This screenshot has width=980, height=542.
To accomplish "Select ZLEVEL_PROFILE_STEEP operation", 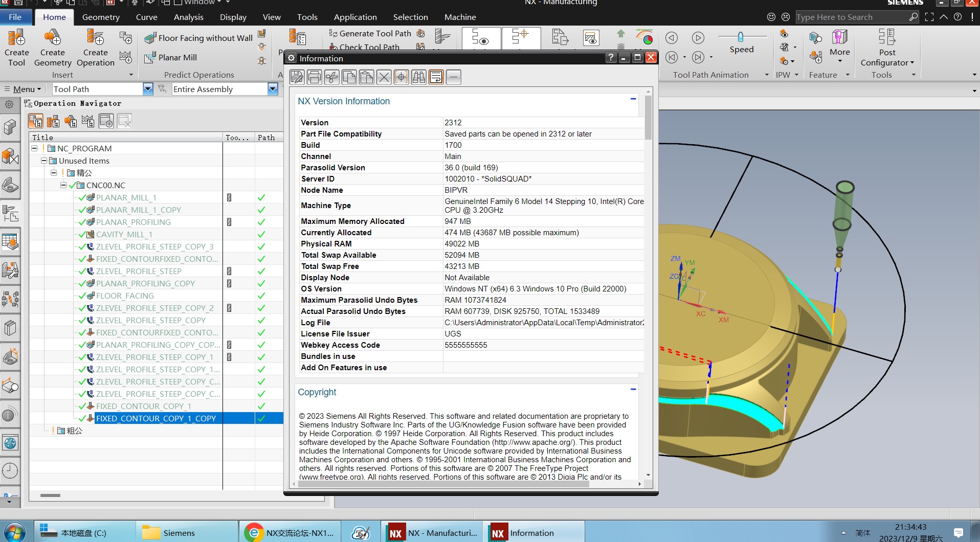I will tap(139, 271).
